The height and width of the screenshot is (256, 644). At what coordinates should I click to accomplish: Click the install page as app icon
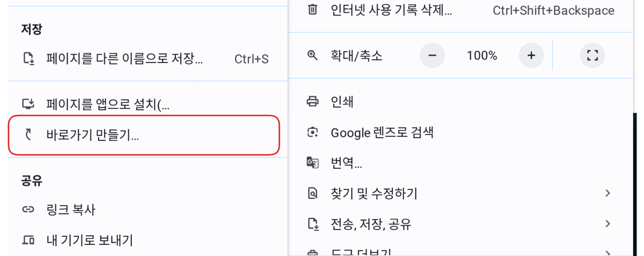pyautogui.click(x=28, y=104)
